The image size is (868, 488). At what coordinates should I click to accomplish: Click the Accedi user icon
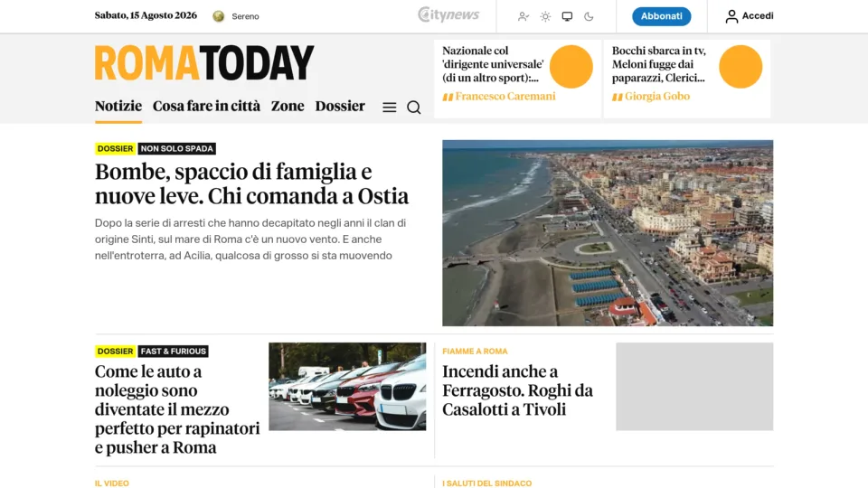click(731, 16)
